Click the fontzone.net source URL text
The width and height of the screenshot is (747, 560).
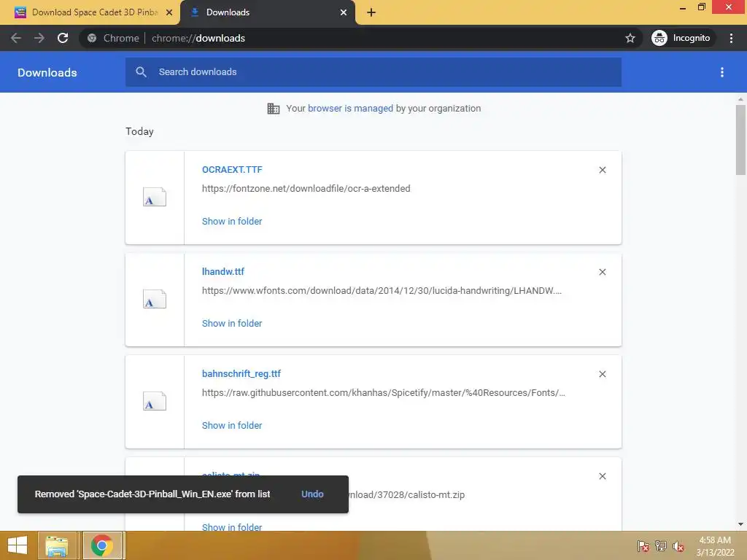pyautogui.click(x=306, y=189)
